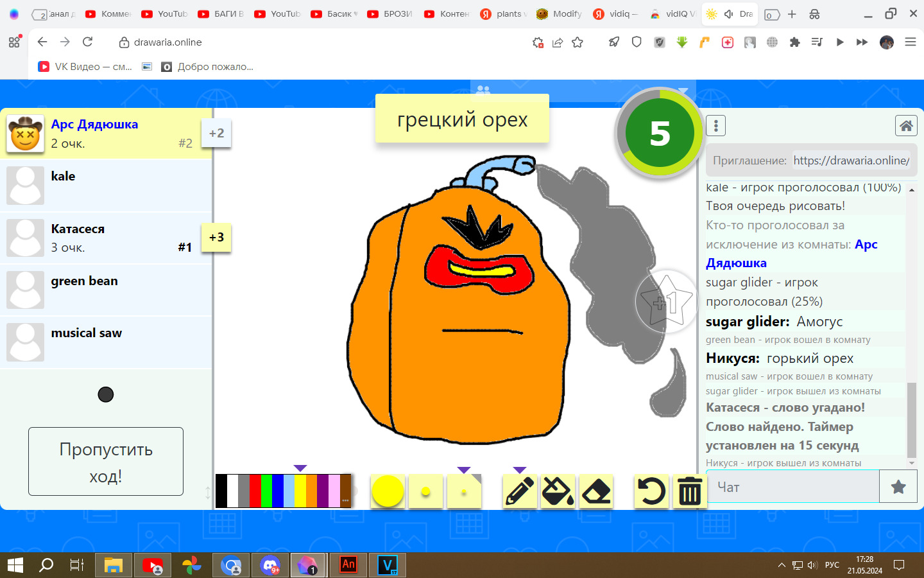Image resolution: width=924 pixels, height=578 pixels.
Task: Choose the medium brush size dot
Action: click(x=425, y=491)
